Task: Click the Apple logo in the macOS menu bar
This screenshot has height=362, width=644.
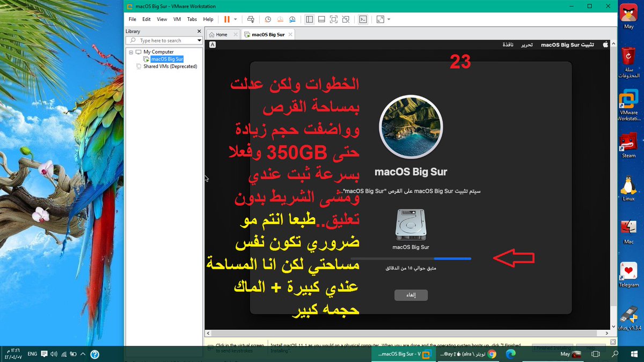Action: [x=605, y=45]
